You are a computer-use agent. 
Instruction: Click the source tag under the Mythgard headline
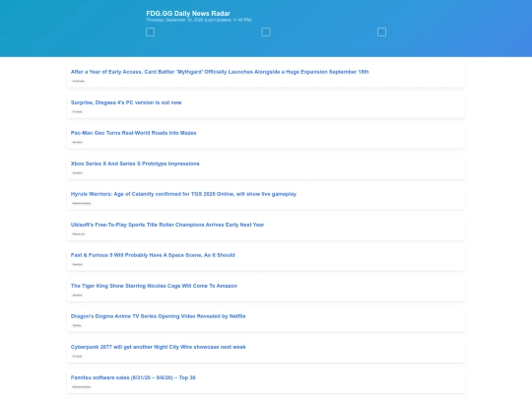point(79,81)
